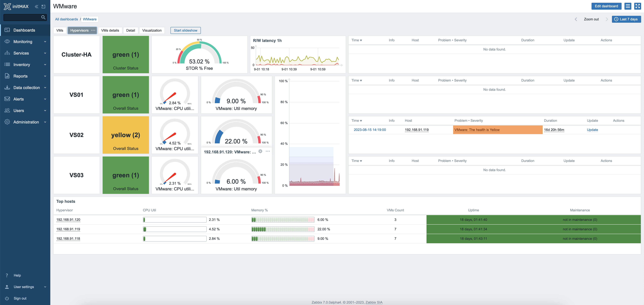Viewport: 644px width, 305px height.
Task: Click the hide sidebar window icon
Action: [x=44, y=6]
